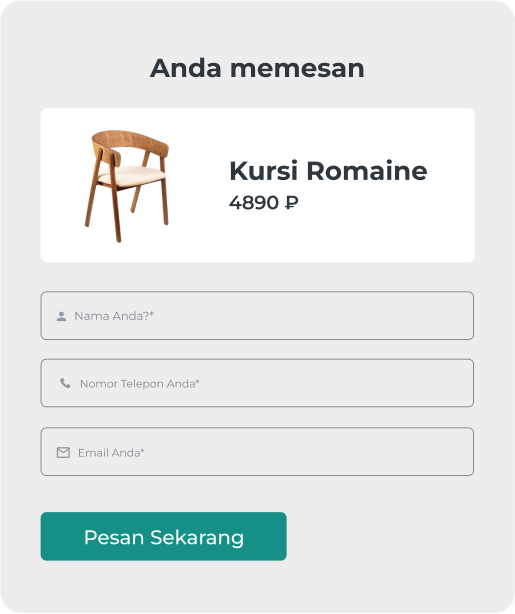The height and width of the screenshot is (614, 515).
Task: Click the envelope email icon
Action: [x=63, y=453]
